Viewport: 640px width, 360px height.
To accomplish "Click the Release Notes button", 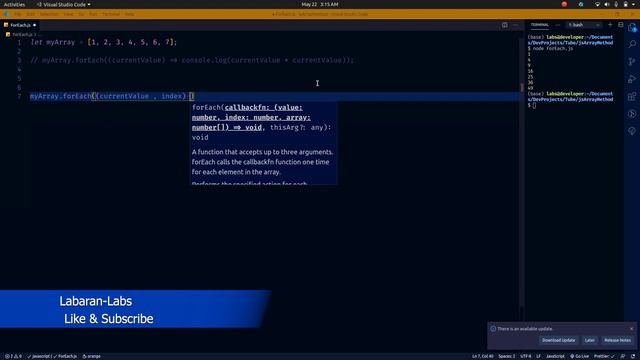I will [x=617, y=340].
